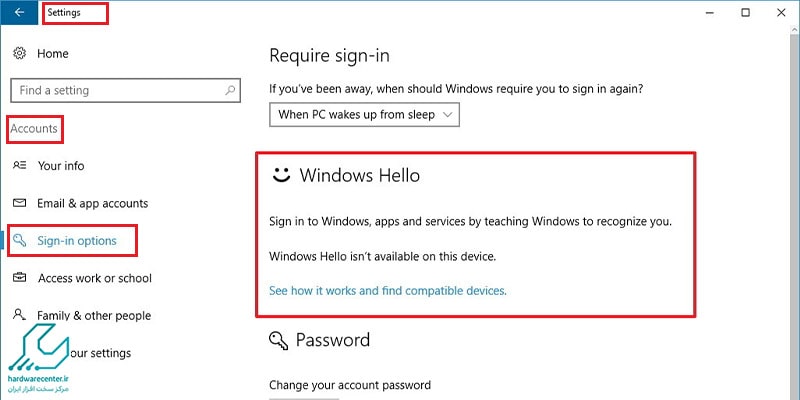Open 'See how it works and find compatible devices'
The height and width of the screenshot is (400, 800).
click(x=388, y=291)
